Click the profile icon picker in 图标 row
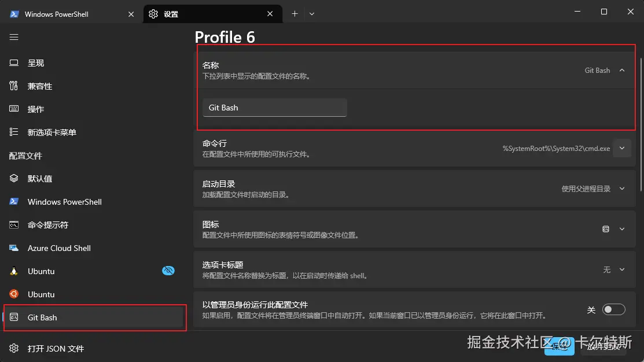 (x=605, y=228)
